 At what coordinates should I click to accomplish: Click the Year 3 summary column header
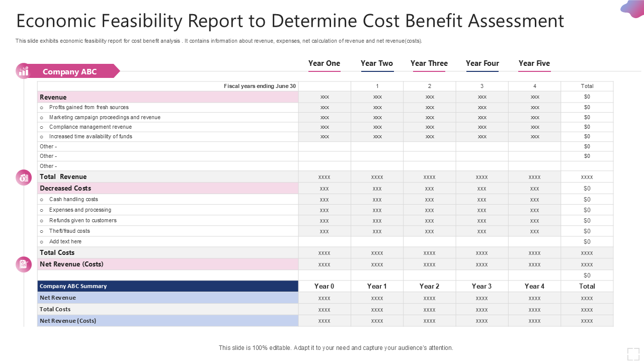(x=481, y=286)
